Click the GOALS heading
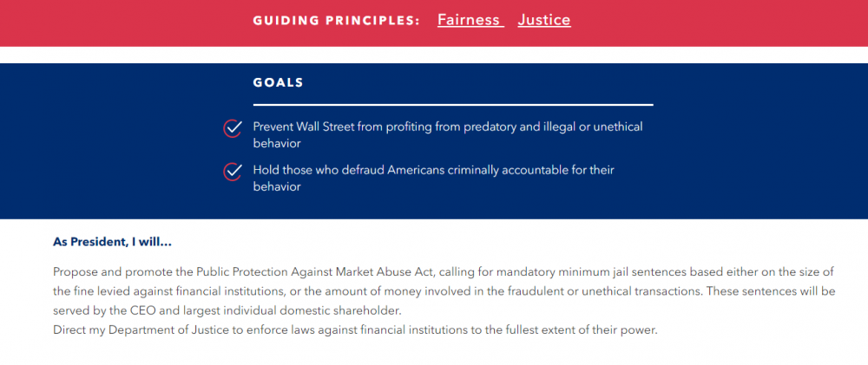This screenshot has height=365, width=868. pos(279,83)
